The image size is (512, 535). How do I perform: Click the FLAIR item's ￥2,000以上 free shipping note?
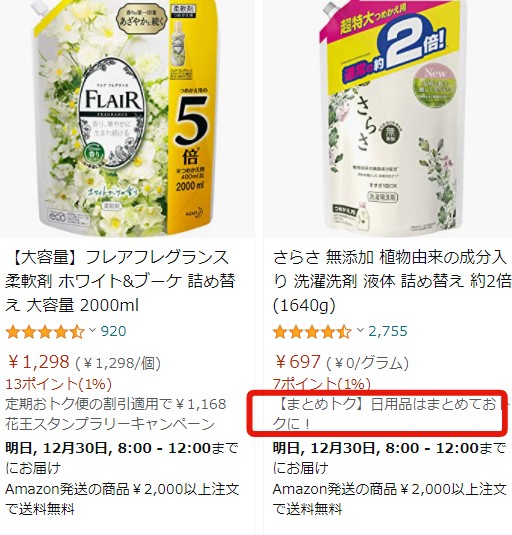122,499
